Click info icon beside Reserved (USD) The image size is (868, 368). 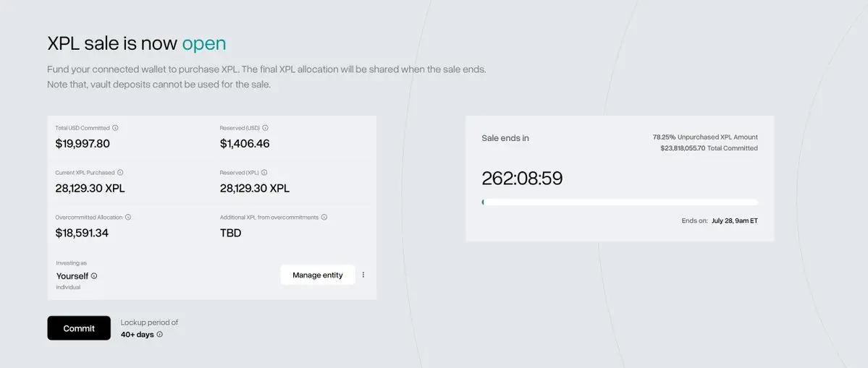pos(265,128)
